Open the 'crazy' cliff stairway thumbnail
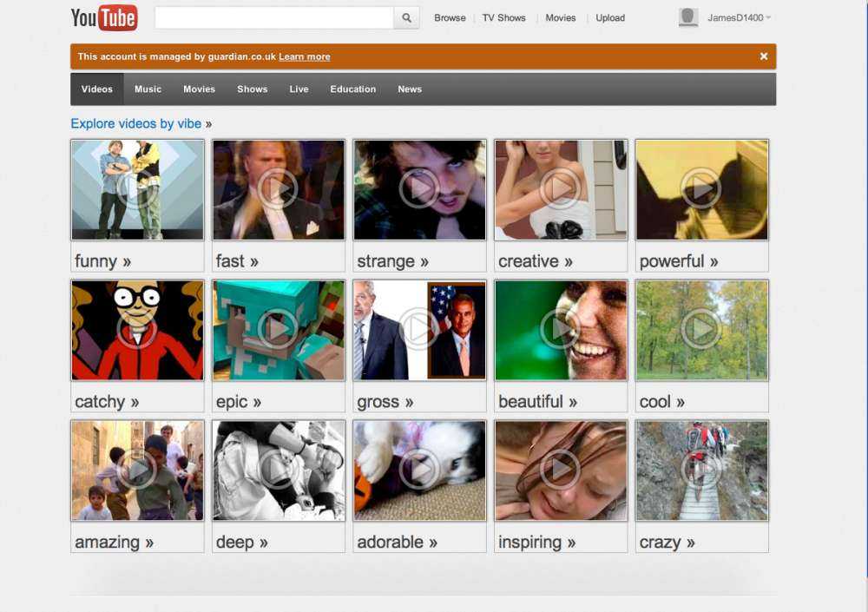This screenshot has width=868, height=612. [x=701, y=470]
